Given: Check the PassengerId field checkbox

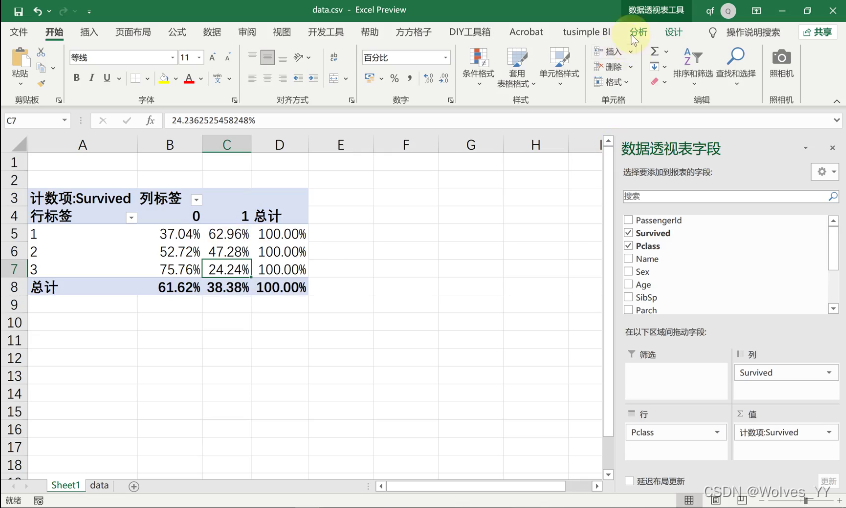Looking at the screenshot, I should (x=628, y=220).
